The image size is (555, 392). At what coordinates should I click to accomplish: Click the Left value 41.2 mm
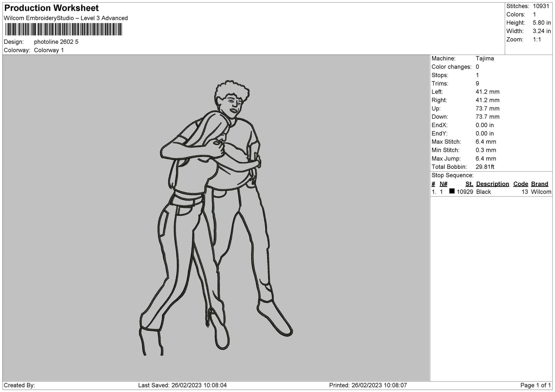coord(487,92)
